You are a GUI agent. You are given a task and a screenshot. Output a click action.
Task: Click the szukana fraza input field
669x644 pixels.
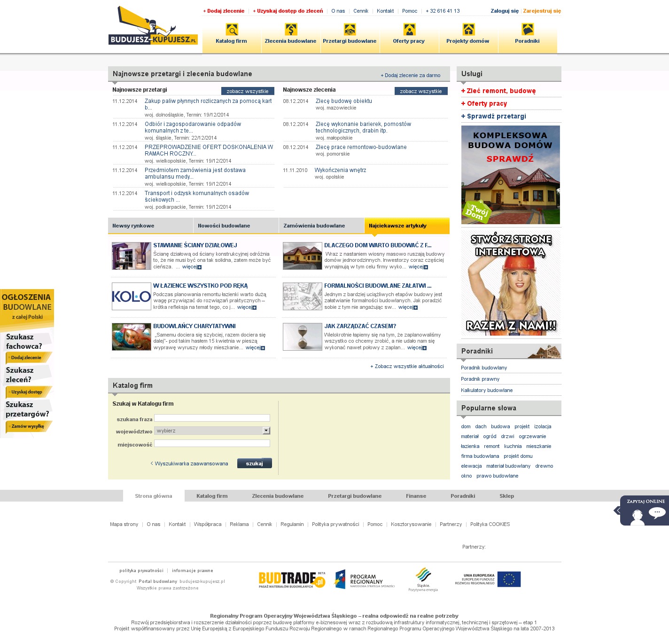tap(212, 418)
